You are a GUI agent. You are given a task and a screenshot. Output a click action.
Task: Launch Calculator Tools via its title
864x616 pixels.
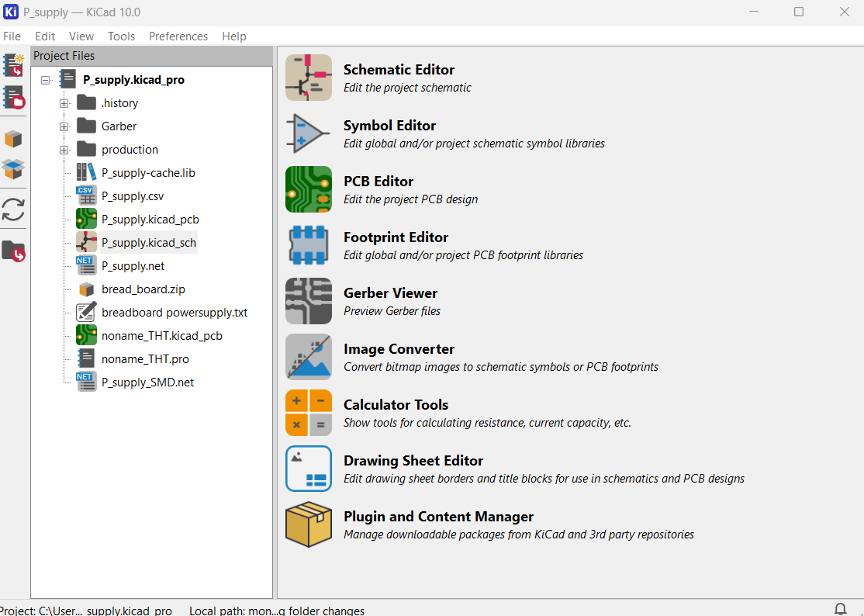pos(396,405)
